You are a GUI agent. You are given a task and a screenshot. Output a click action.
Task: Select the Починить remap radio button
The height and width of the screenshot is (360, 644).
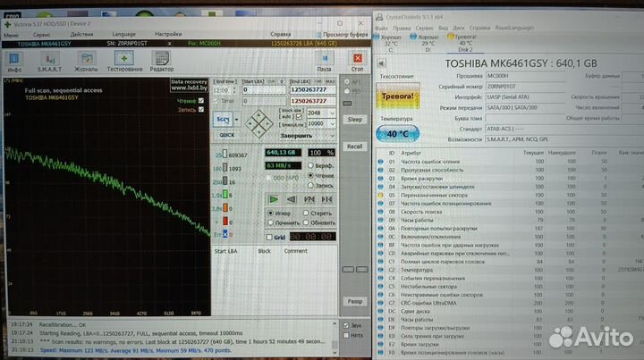[x=270, y=222]
